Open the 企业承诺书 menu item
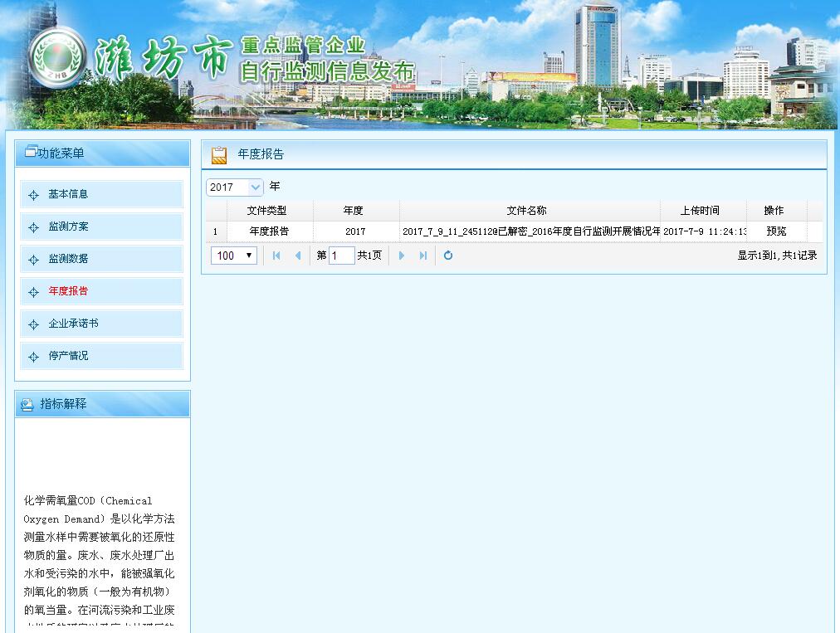The height and width of the screenshot is (633, 840). (x=73, y=324)
